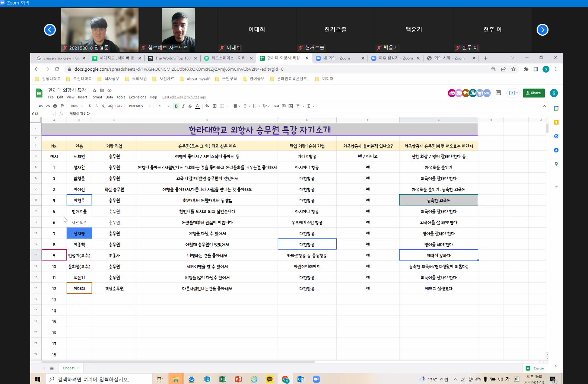Move document to folder icon
Viewport: 588px width, 384px height.
point(102,90)
